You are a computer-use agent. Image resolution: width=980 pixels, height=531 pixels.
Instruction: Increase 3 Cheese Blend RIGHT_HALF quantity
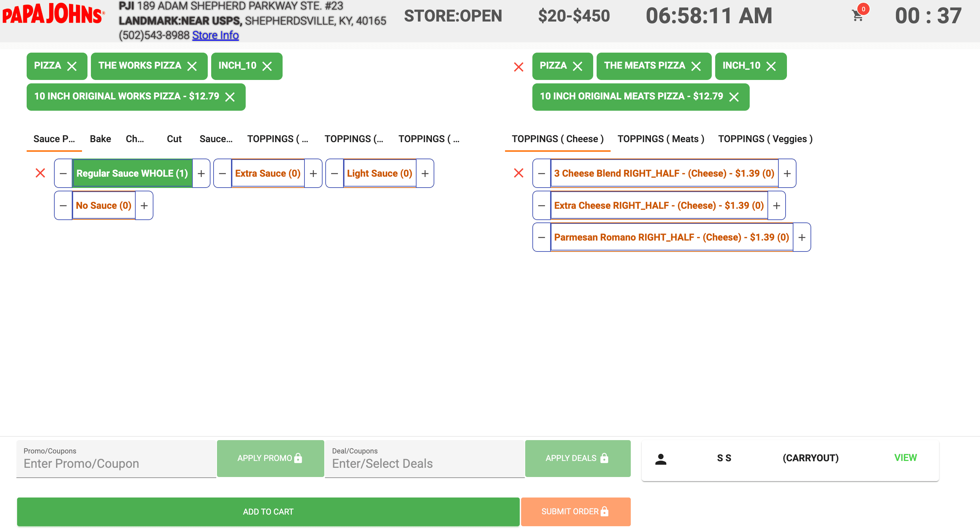787,174
